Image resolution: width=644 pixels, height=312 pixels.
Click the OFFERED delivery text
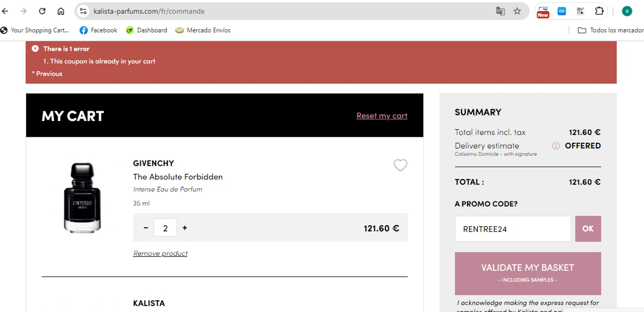583,145
